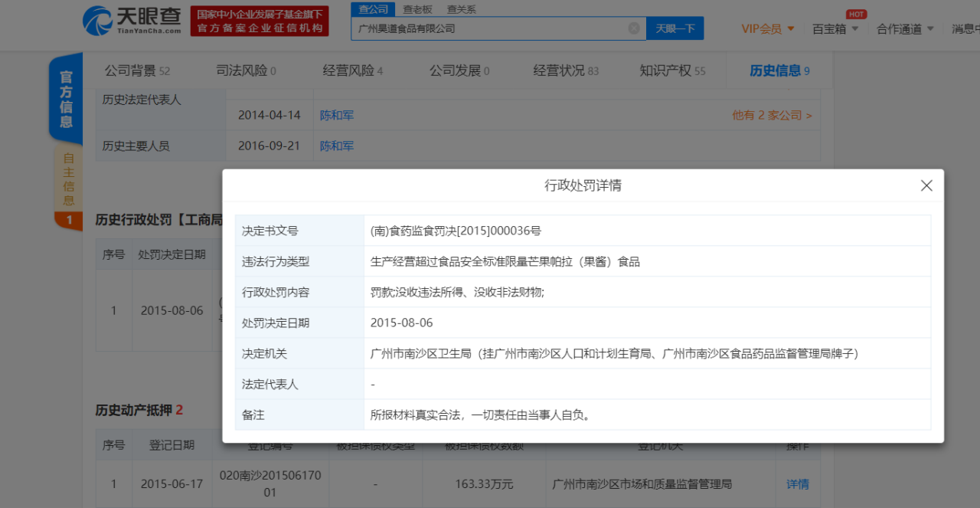
Task: Expand the VIP会员 dropdown
Action: pos(768,29)
